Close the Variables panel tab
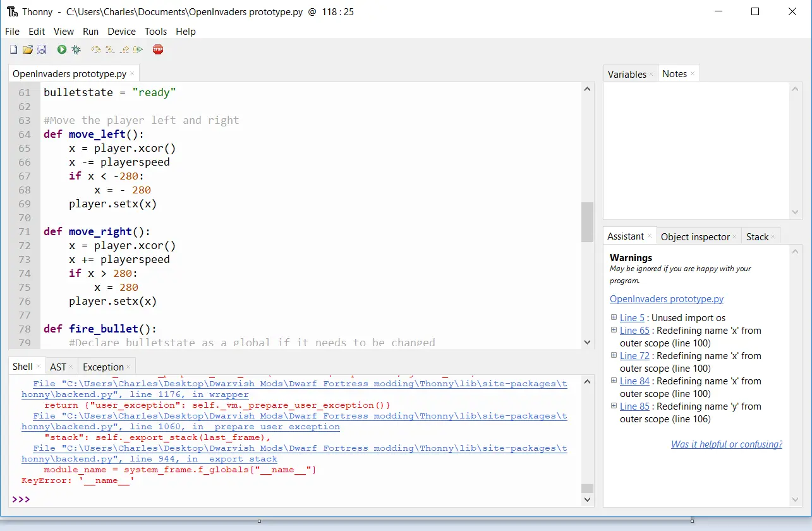The width and height of the screenshot is (812, 531). (x=651, y=75)
